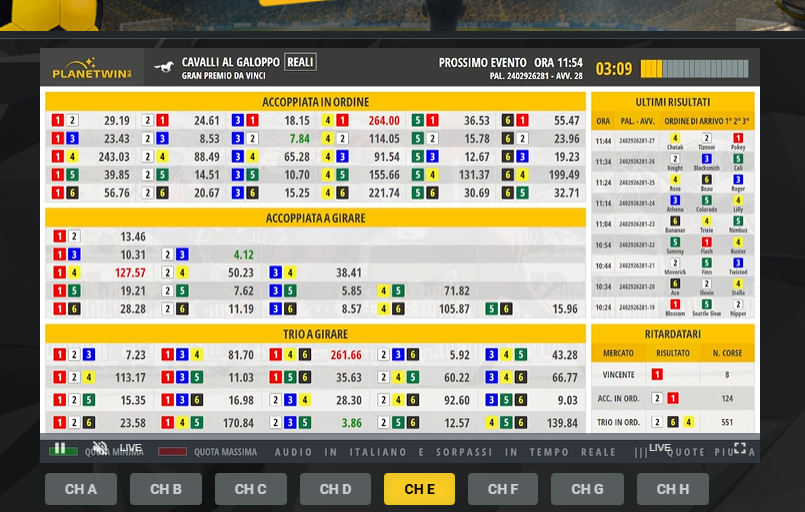Select the CH C channel button

point(250,489)
